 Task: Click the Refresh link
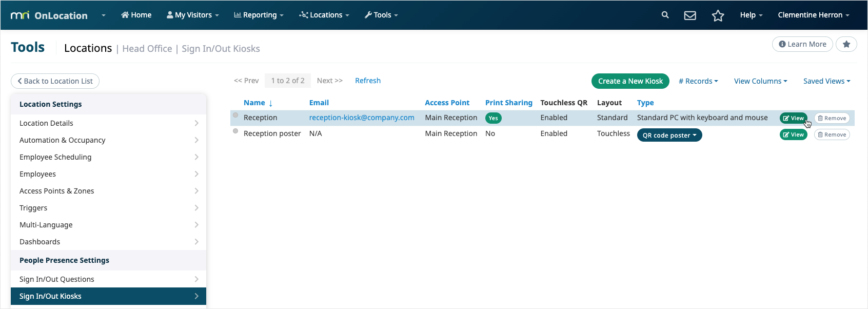(x=368, y=81)
